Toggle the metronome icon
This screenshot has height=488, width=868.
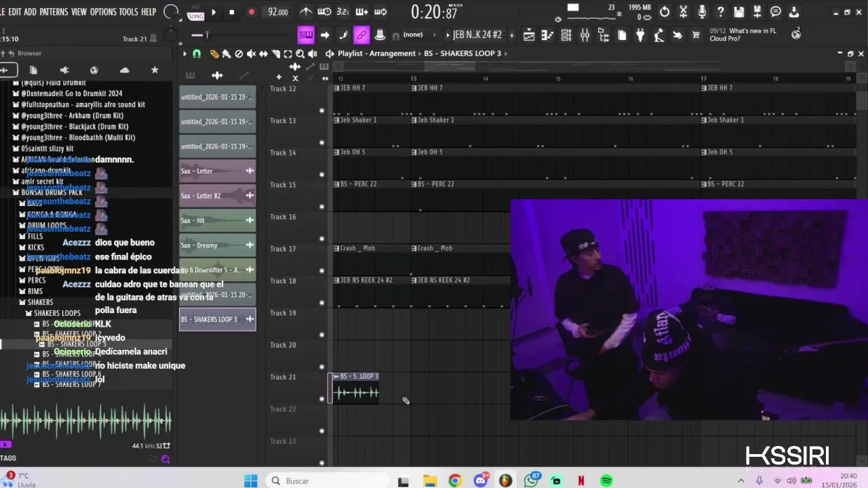pos(307,12)
